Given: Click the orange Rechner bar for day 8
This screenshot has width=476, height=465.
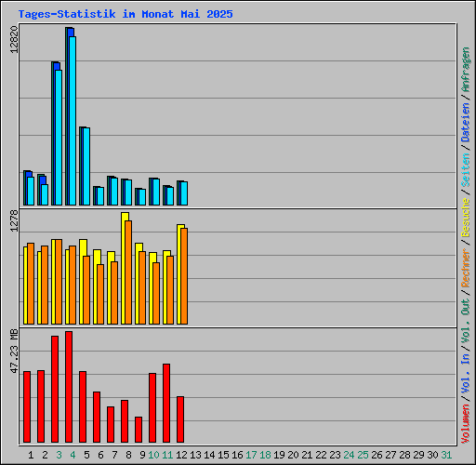Looking at the screenshot, I should coord(128,272).
